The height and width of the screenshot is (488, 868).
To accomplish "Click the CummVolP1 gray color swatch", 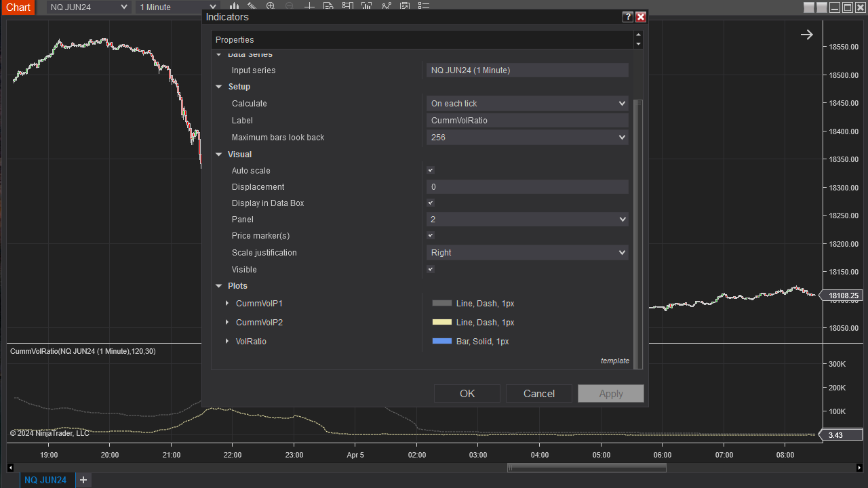I will [x=442, y=304].
